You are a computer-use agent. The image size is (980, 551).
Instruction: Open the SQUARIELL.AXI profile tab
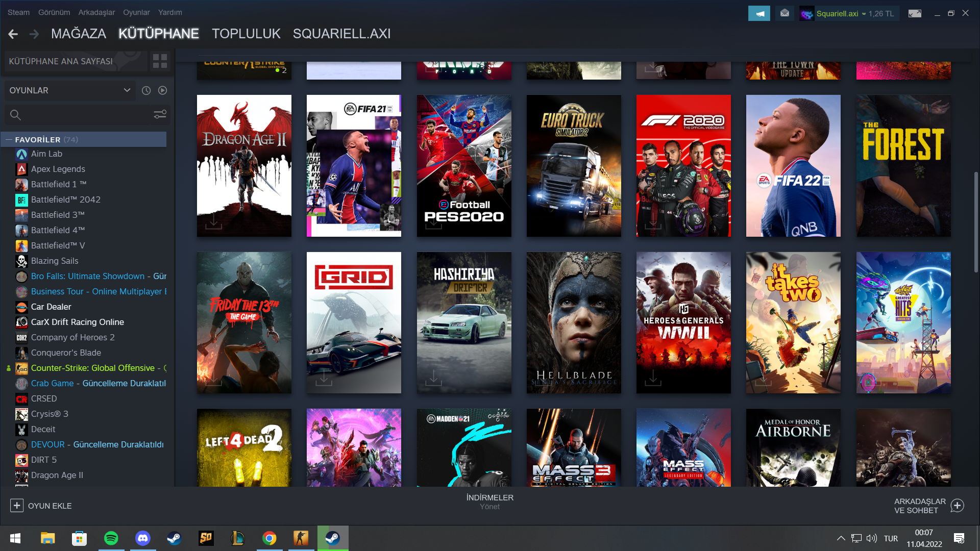pos(341,34)
